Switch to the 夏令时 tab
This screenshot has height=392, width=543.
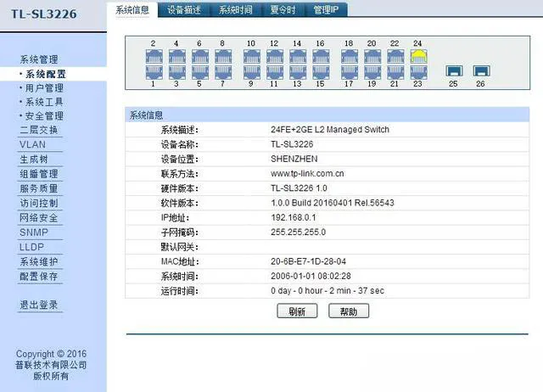(x=283, y=9)
